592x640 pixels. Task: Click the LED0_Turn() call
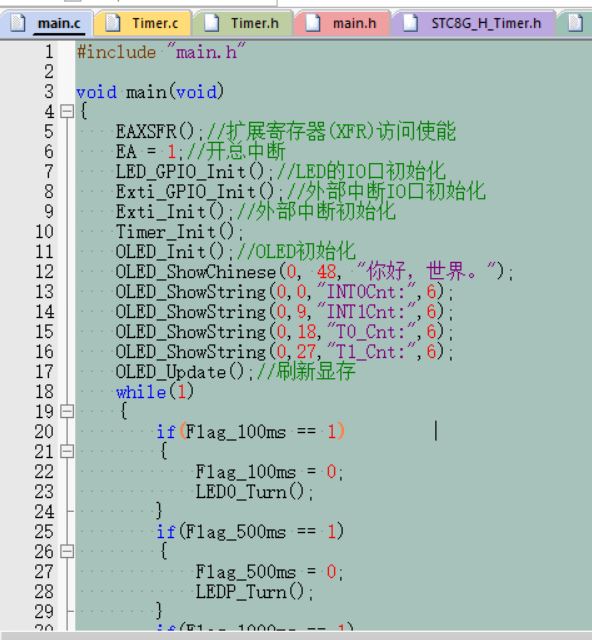pos(254,492)
